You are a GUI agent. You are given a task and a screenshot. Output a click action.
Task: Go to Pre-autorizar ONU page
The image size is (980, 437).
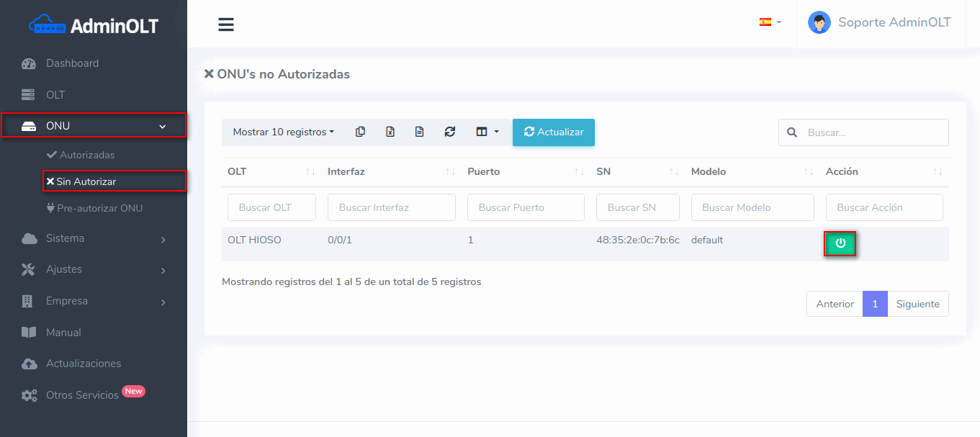99,208
